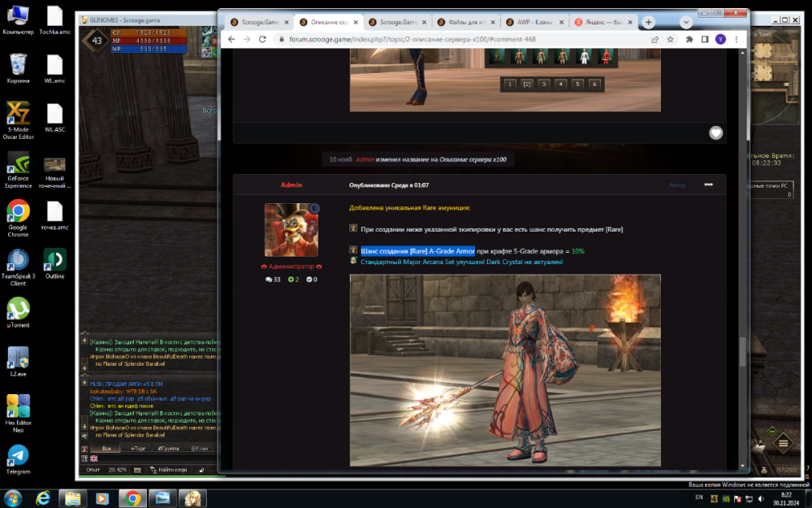Click the Chrome reload page button
The image size is (812, 508).
[262, 39]
